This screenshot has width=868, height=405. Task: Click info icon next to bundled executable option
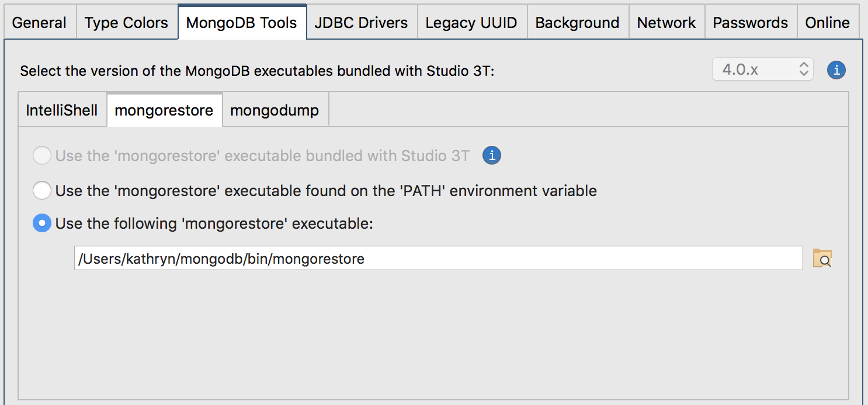491,156
